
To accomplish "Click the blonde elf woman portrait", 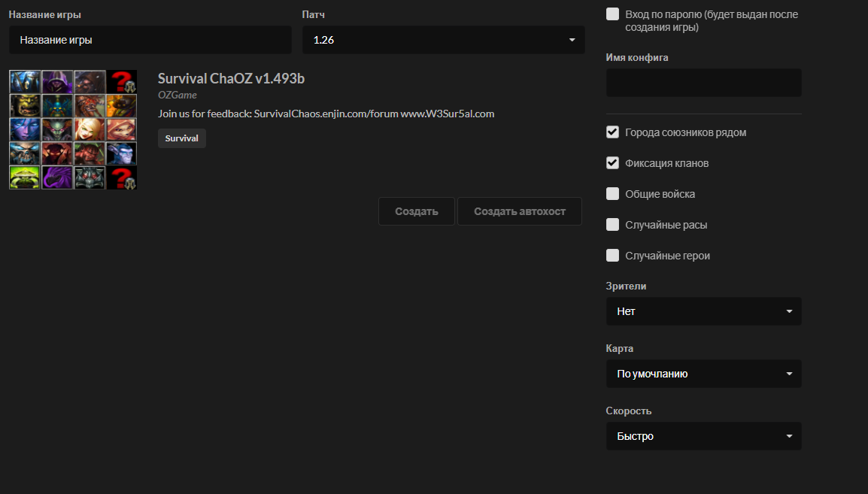I will coord(90,129).
